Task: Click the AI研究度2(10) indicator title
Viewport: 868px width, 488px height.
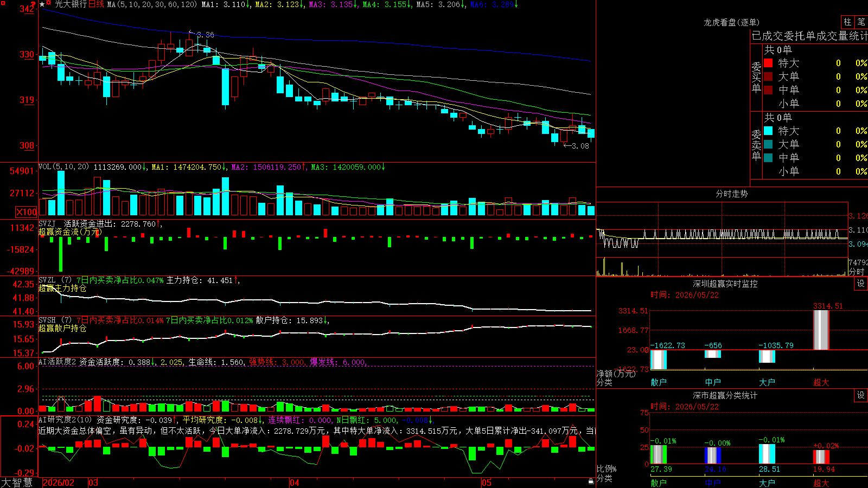Action: click(x=66, y=420)
